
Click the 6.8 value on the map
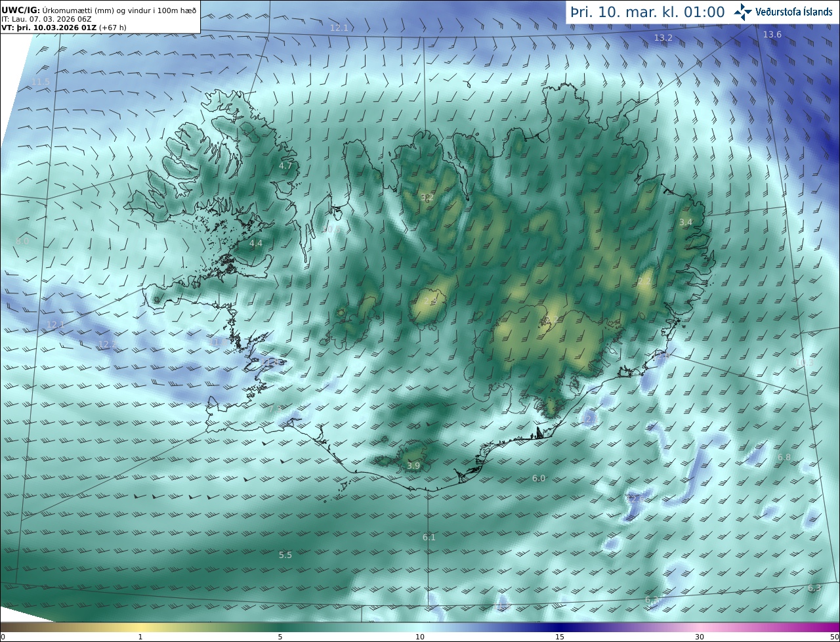(x=784, y=457)
